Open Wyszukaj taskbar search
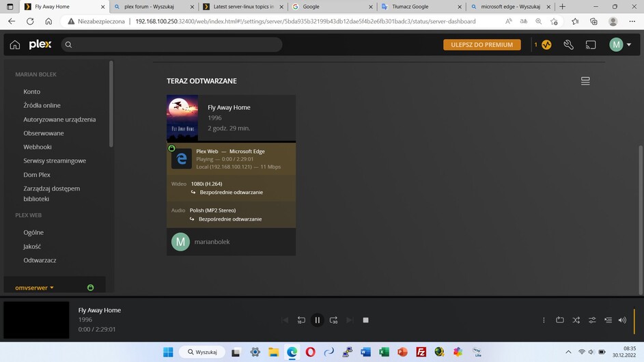Viewport: 644px width, 362px height. click(202, 352)
